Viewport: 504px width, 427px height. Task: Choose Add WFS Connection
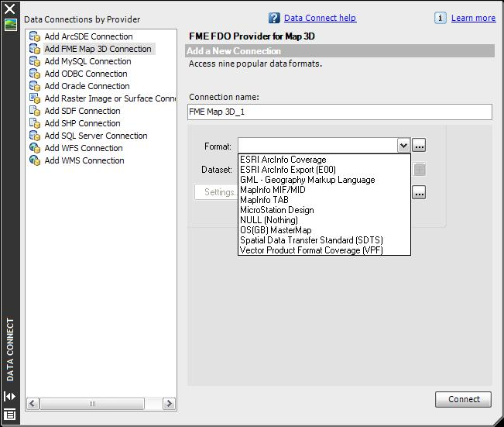click(84, 148)
